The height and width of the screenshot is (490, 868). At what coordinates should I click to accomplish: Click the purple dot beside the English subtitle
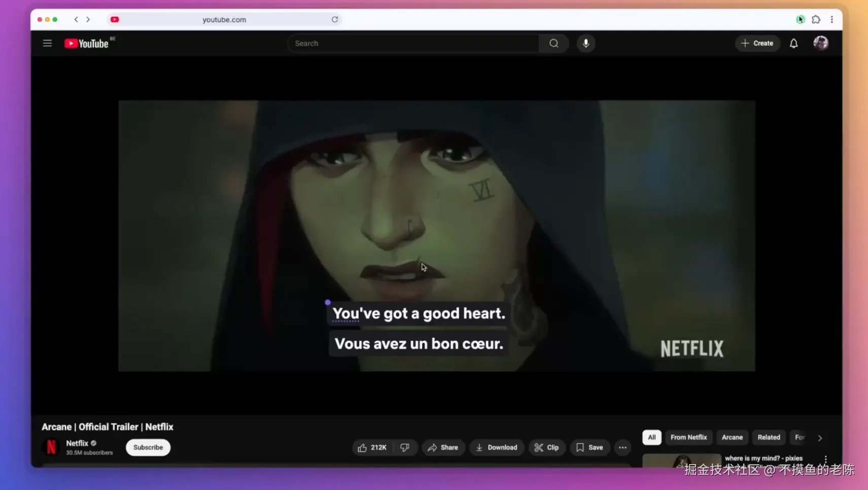pyautogui.click(x=328, y=302)
